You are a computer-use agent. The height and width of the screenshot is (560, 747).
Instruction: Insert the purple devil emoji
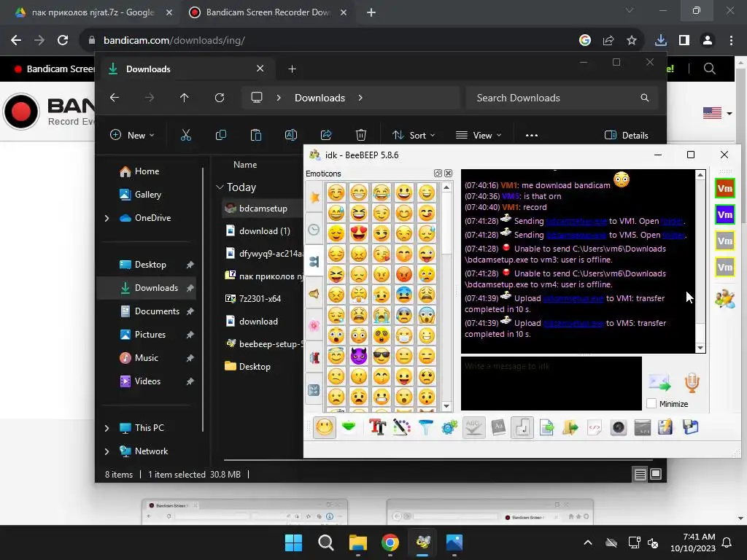point(359,356)
